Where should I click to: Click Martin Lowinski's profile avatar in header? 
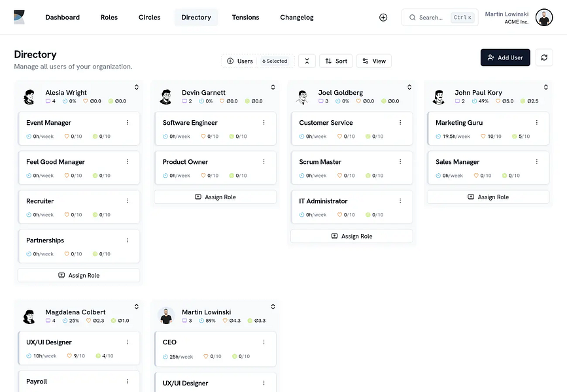pyautogui.click(x=544, y=18)
